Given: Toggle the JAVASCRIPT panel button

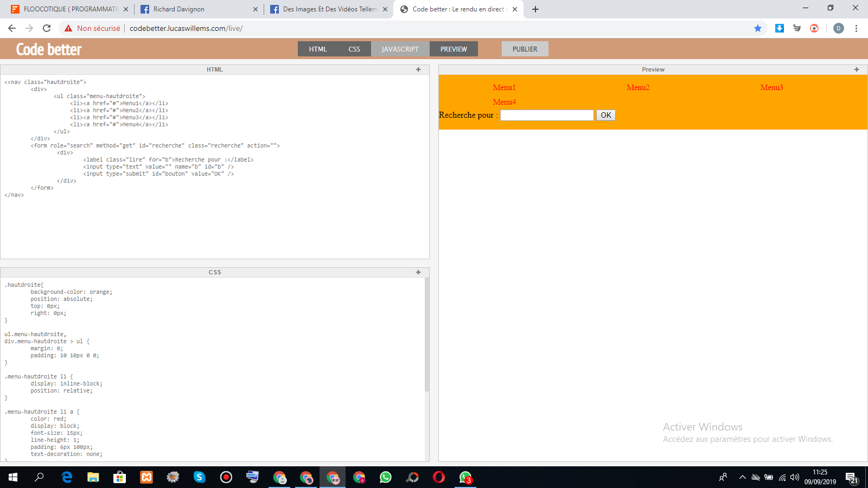Looking at the screenshot, I should pyautogui.click(x=400, y=49).
